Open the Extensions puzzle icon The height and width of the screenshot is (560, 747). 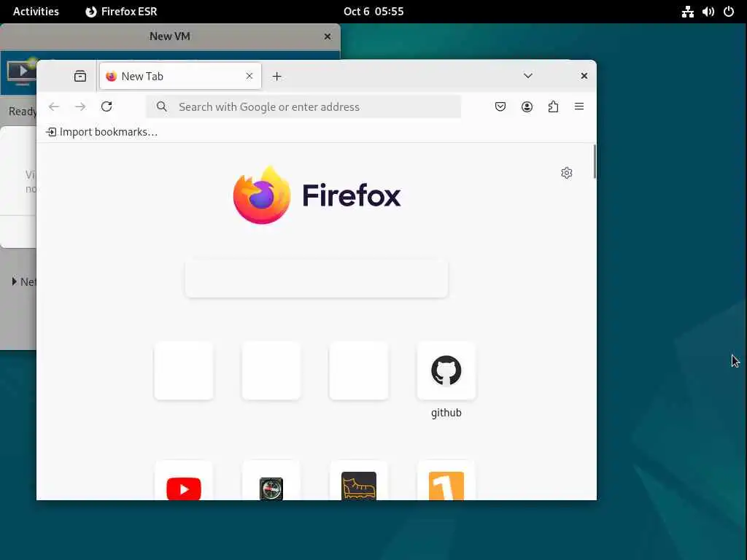[x=553, y=106]
